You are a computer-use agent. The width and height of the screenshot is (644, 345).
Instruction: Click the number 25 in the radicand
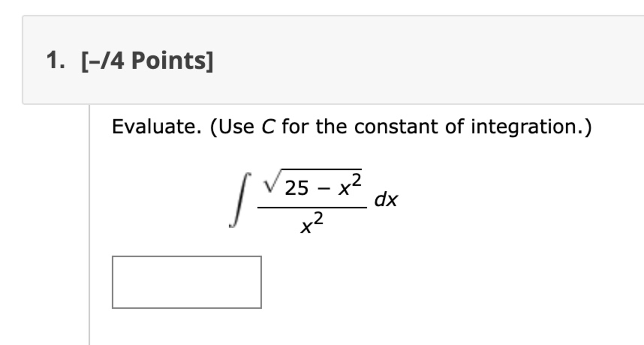click(296, 186)
